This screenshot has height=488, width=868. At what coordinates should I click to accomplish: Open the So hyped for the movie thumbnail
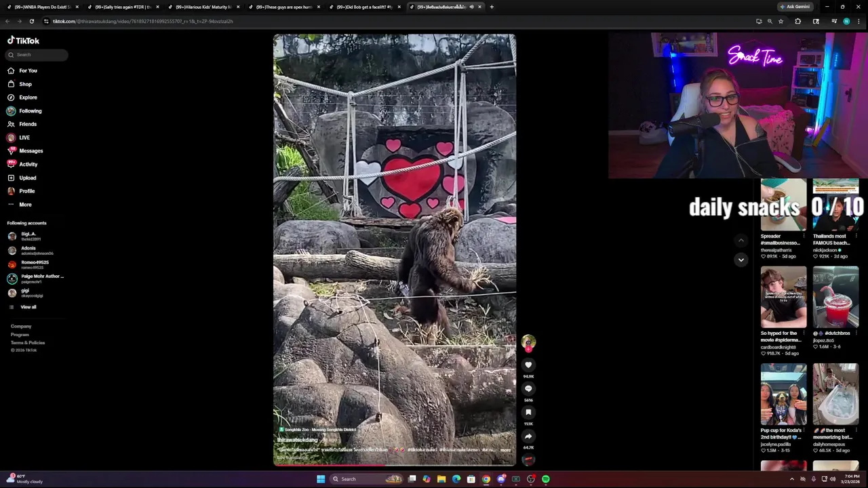click(x=783, y=297)
